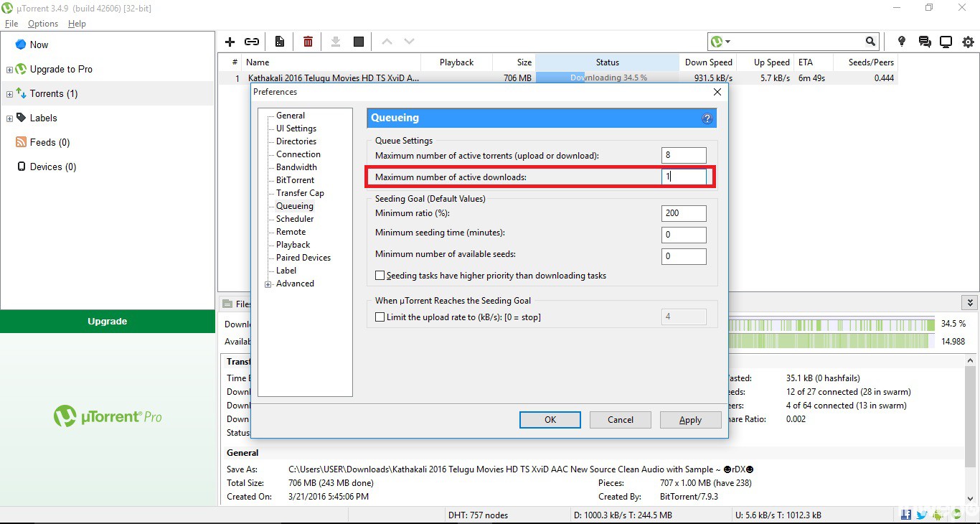Select Transfer Cap in Preferences tree

[x=300, y=193]
